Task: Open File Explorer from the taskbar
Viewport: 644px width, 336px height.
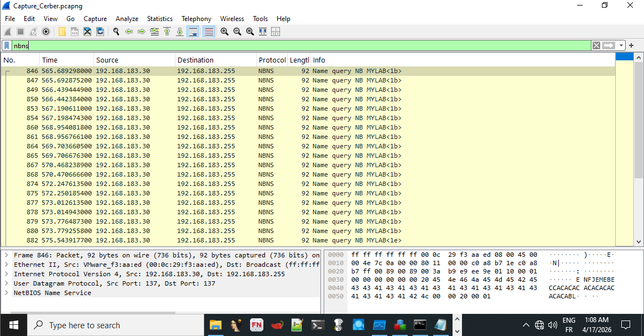Action: pos(216,325)
